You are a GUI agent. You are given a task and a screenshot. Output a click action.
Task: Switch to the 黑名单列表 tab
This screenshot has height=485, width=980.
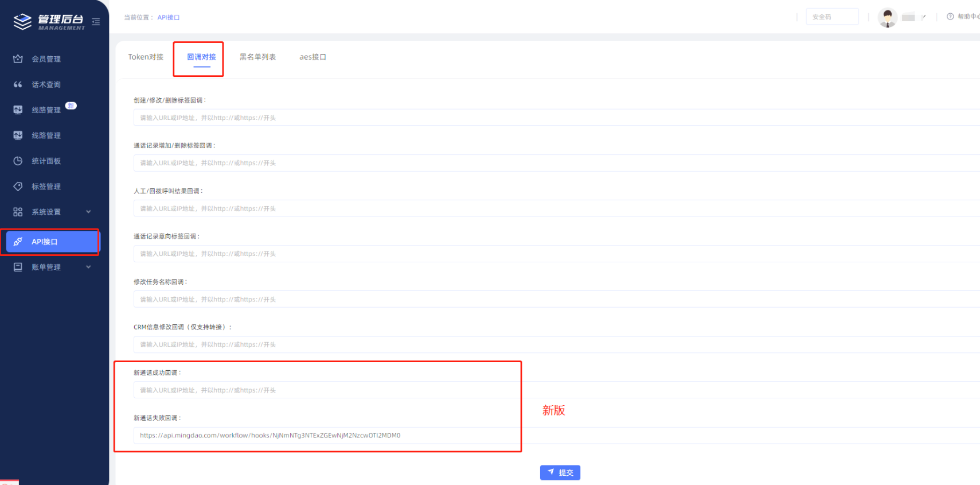point(257,57)
